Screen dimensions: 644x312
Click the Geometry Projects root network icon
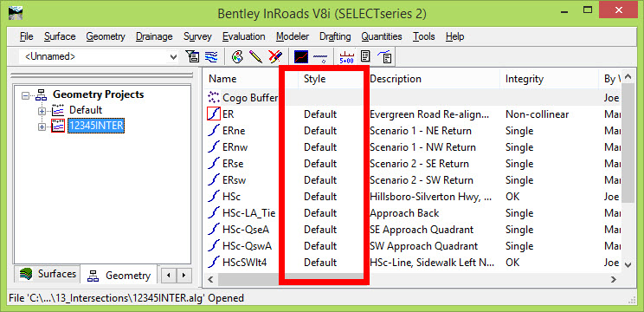click(x=41, y=95)
